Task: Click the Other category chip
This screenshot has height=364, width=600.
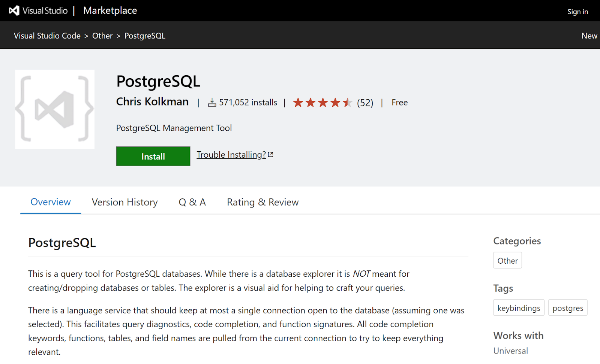Action: point(507,260)
